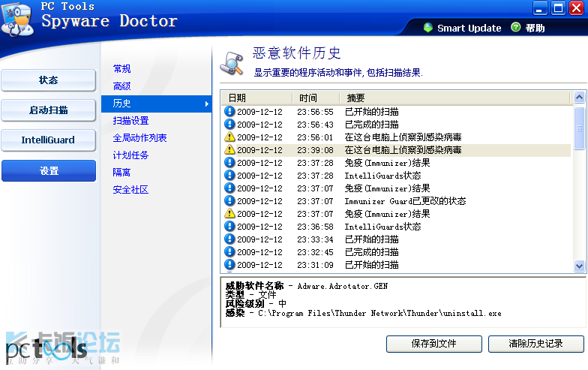The height and width of the screenshot is (370, 588).
Task: Select 23:56:01 infection detected entry
Action: tap(397, 137)
